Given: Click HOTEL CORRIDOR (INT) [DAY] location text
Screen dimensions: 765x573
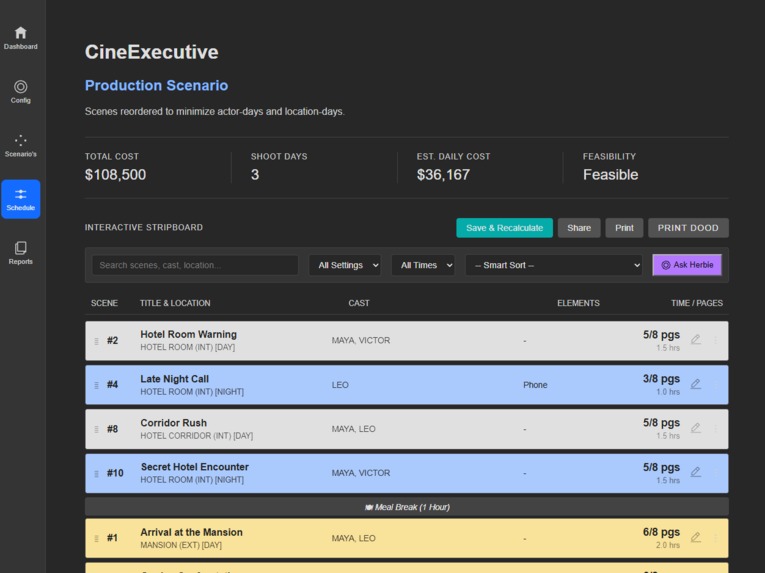Looking at the screenshot, I should point(197,436).
